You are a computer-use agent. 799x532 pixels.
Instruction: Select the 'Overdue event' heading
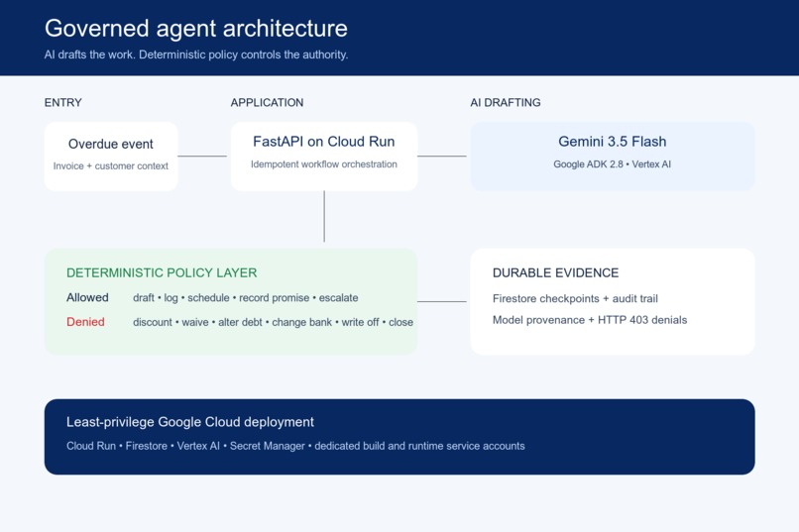[111, 144]
